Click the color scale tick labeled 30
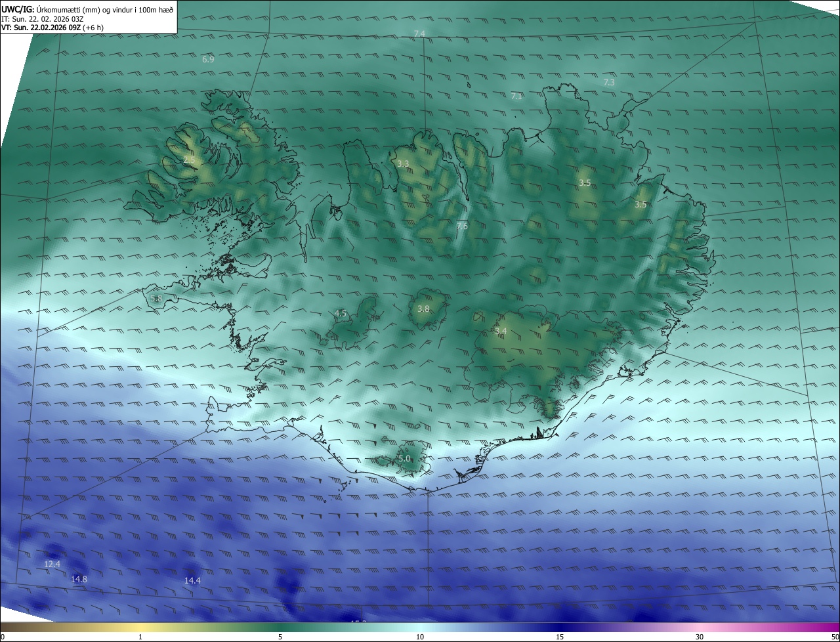The height and width of the screenshot is (642, 840). point(700,637)
